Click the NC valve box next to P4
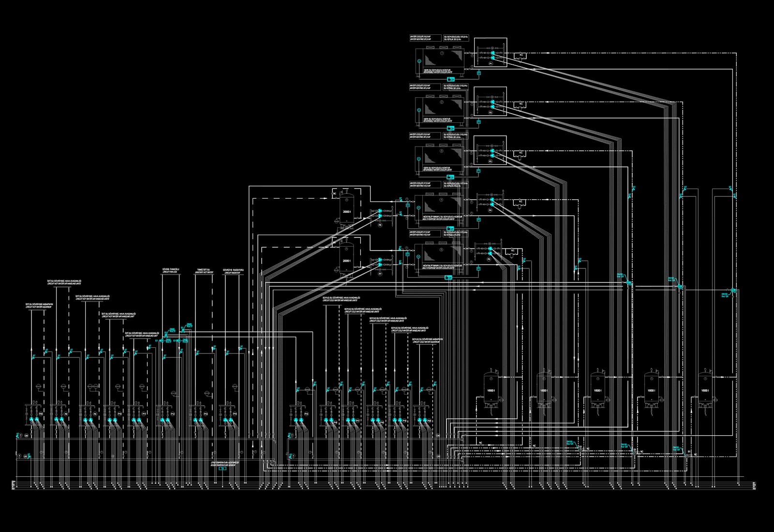 520,203
